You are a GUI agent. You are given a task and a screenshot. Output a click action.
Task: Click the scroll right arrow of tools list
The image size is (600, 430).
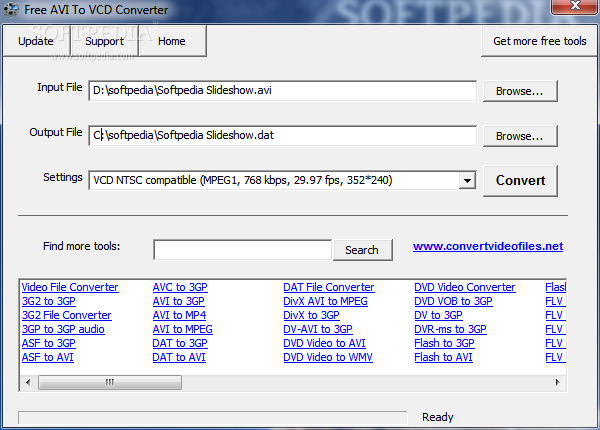coord(558,382)
